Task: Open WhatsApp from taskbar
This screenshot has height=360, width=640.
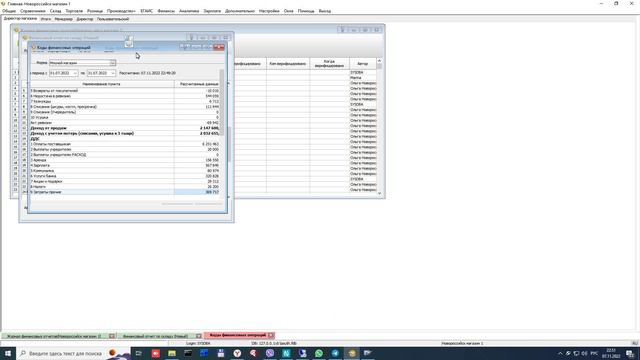Action: (x=319, y=353)
